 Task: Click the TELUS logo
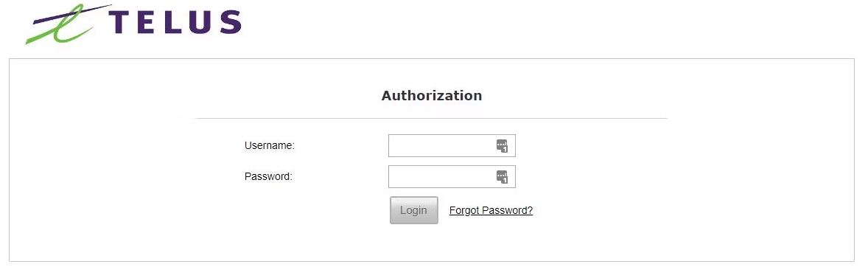pos(133,24)
